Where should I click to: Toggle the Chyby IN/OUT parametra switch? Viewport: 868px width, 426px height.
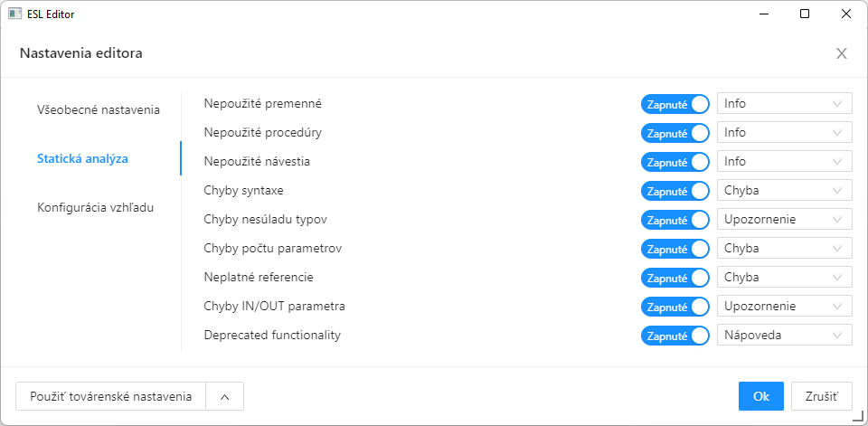675,307
